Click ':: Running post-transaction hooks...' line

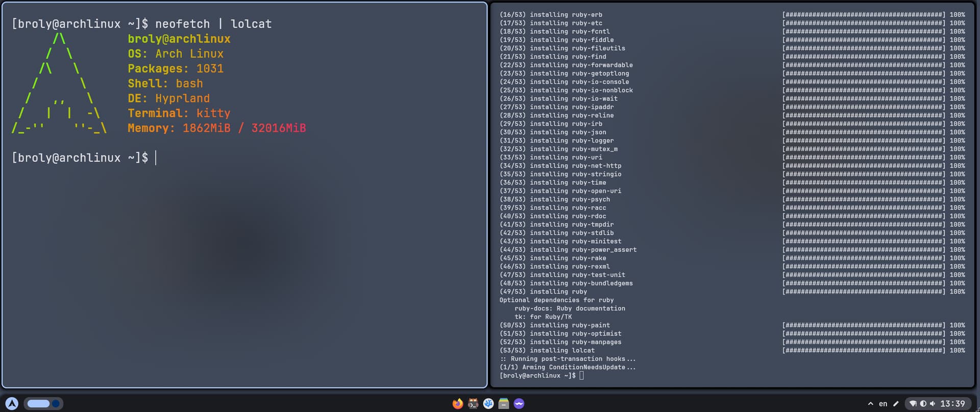tap(568, 359)
